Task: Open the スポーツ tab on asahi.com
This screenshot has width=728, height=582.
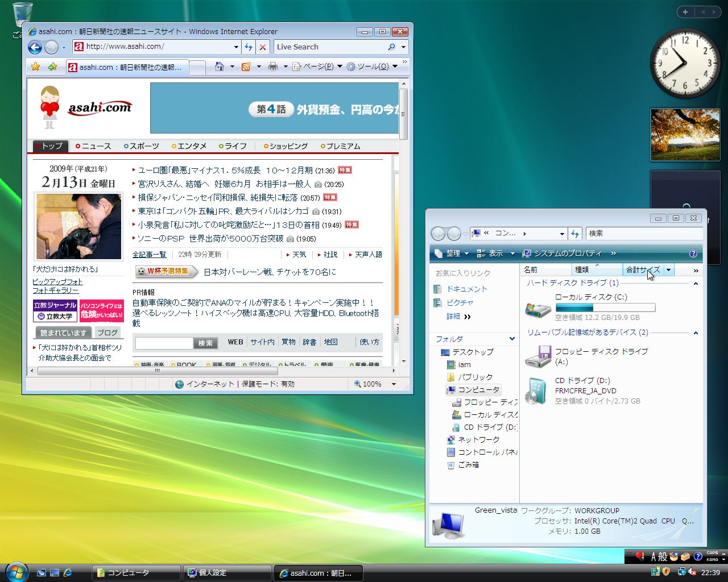Action: [141, 146]
